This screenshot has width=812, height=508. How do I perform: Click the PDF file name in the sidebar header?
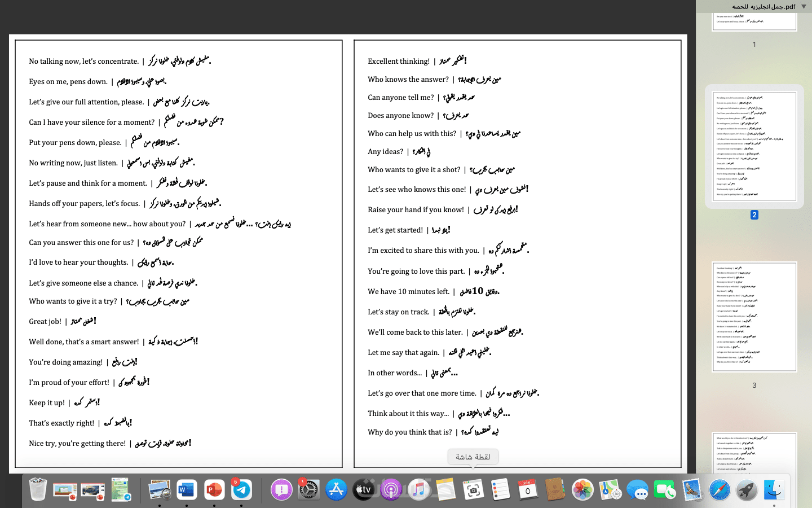click(764, 6)
